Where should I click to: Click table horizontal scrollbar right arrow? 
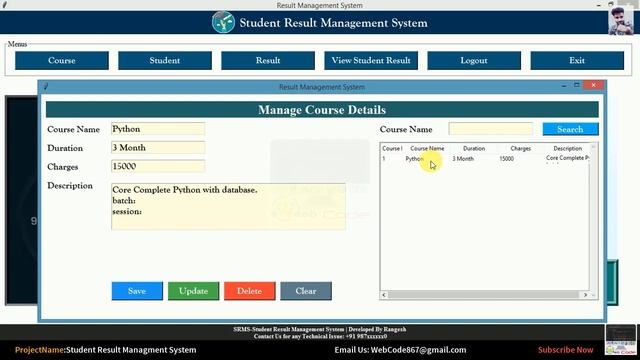585,295
